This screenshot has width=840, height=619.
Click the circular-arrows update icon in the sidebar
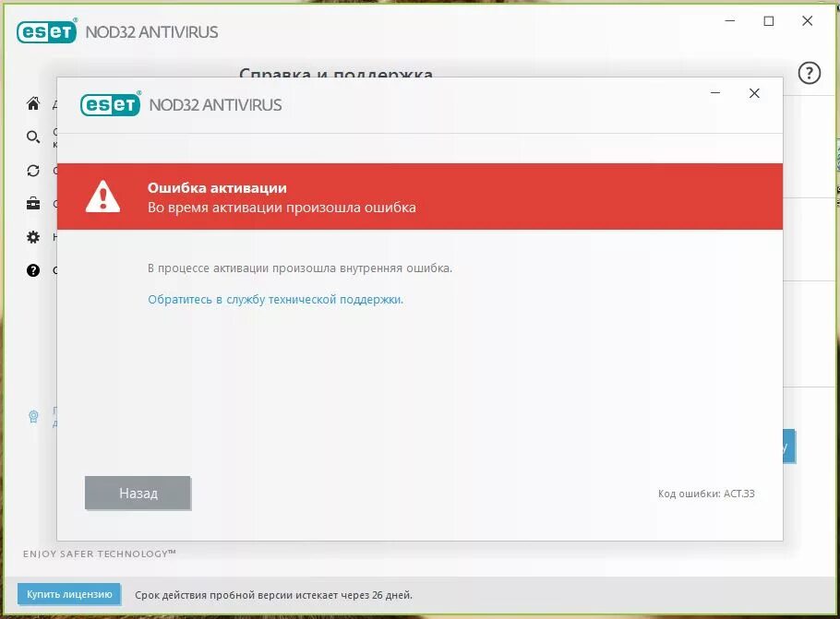tap(33, 171)
